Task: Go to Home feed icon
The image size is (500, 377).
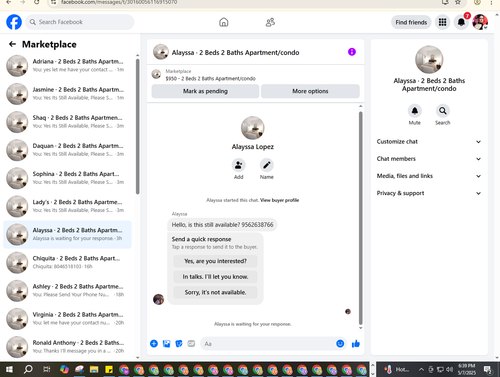Action: [224, 22]
